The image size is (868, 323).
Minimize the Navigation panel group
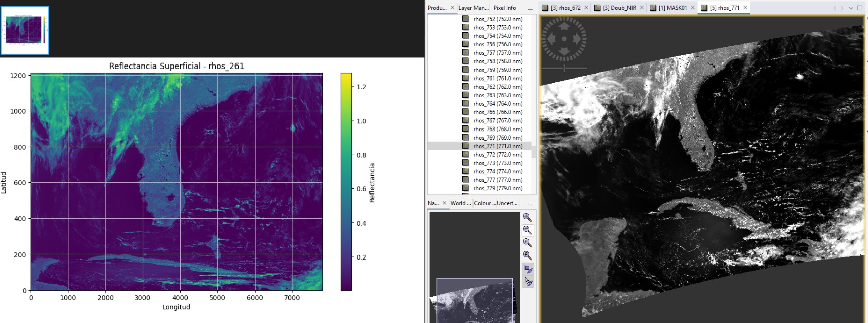[530, 204]
